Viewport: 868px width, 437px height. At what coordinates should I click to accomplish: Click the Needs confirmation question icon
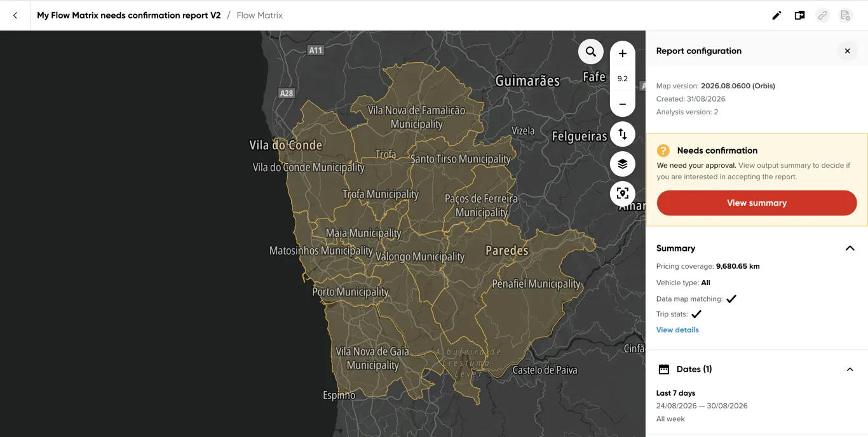pyautogui.click(x=663, y=151)
